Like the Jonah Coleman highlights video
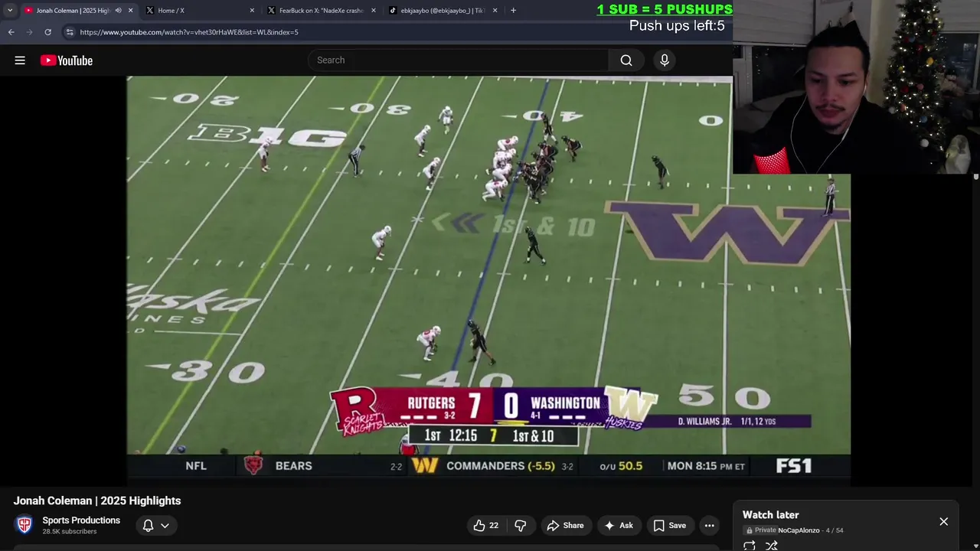This screenshot has width=980, height=551. [x=486, y=525]
